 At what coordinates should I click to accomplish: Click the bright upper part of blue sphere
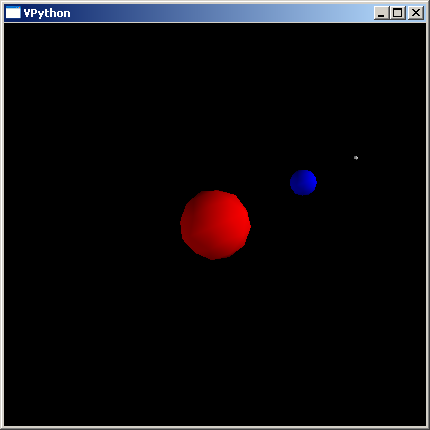[x=305, y=177]
